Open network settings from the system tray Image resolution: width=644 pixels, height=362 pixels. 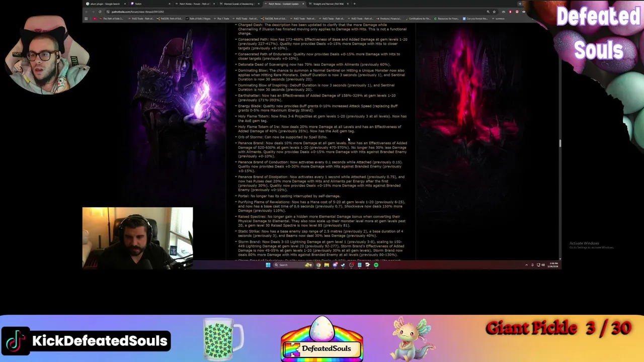[538, 265]
